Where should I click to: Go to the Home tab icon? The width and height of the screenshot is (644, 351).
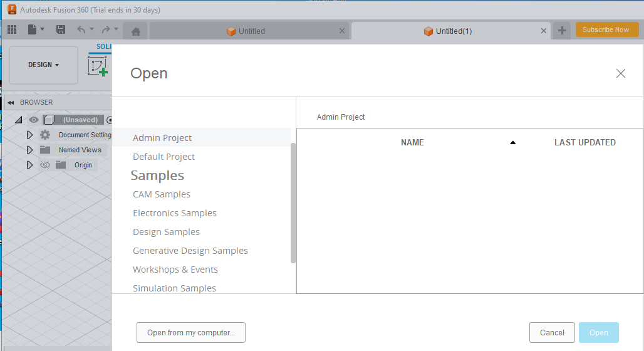point(135,31)
